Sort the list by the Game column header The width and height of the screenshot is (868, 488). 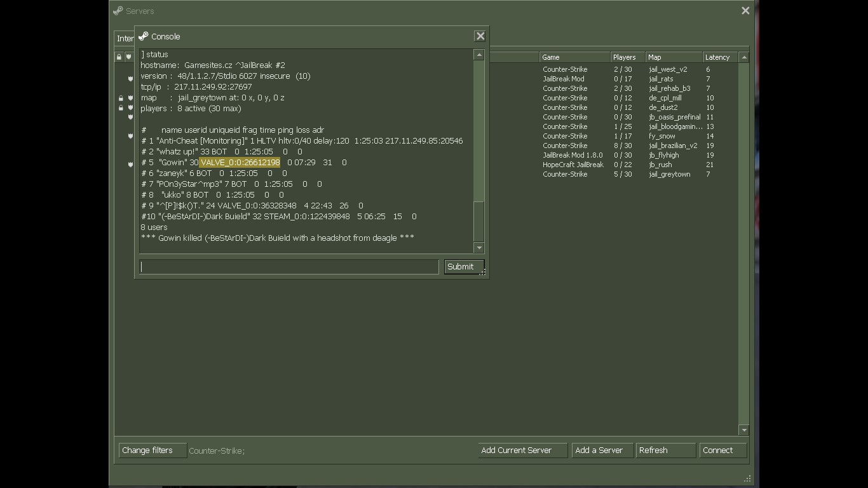(x=575, y=57)
